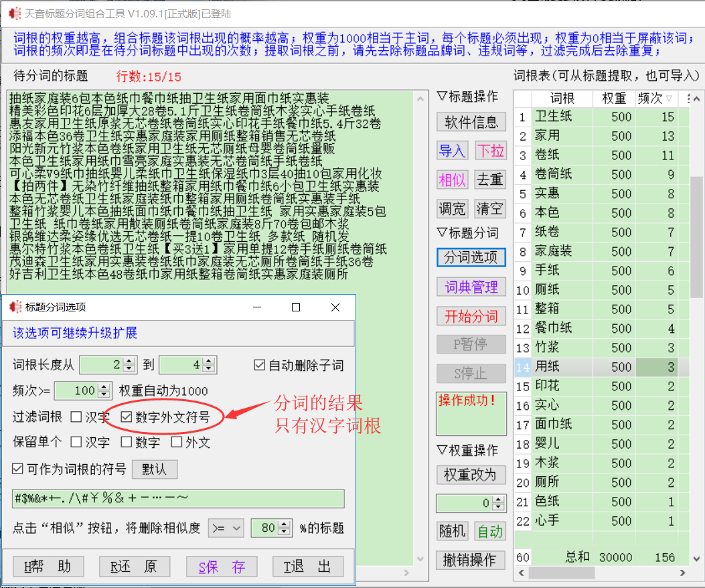Viewport: 705px width, 588px height.
Task: Toggle 可作为词根的符号 checkbox
Action: point(18,469)
